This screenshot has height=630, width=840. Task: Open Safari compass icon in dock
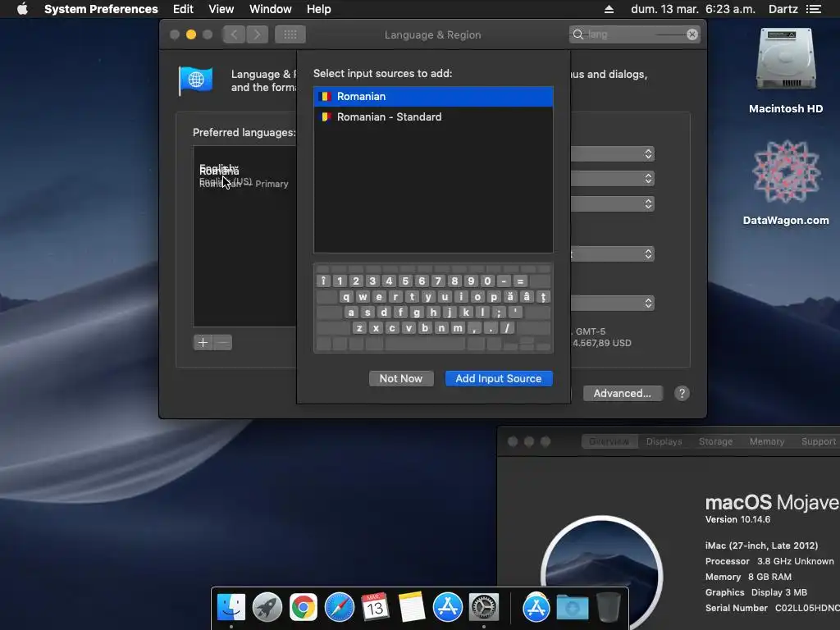click(339, 607)
